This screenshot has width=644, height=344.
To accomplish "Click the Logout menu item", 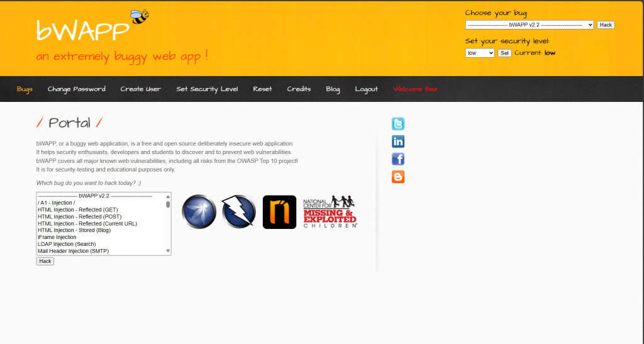I will pyautogui.click(x=367, y=89).
